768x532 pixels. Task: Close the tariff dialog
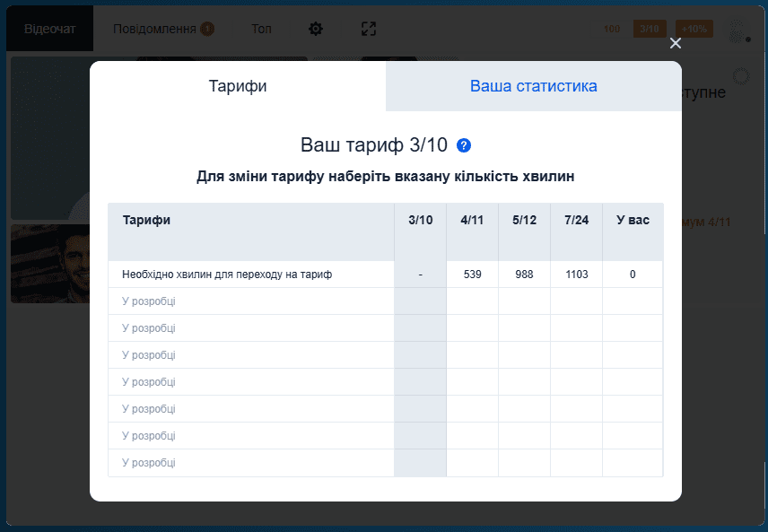pyautogui.click(x=676, y=42)
